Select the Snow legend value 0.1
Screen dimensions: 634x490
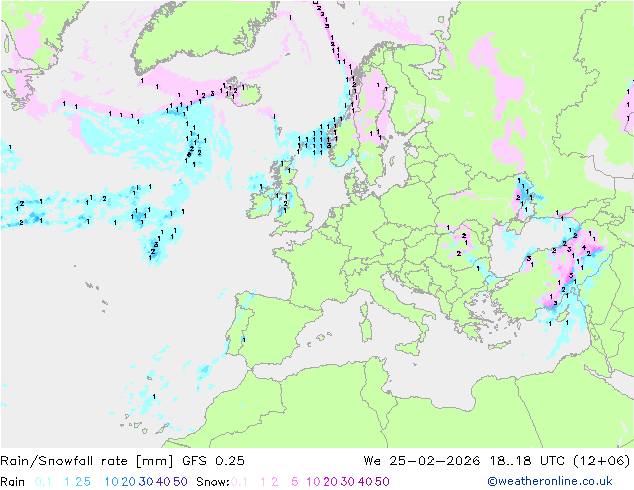239,482
